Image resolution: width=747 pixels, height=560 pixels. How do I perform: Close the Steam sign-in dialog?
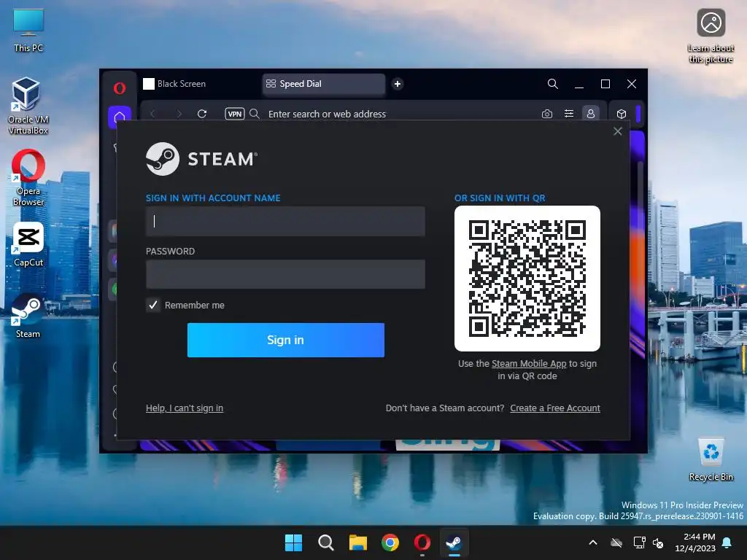[x=617, y=131]
